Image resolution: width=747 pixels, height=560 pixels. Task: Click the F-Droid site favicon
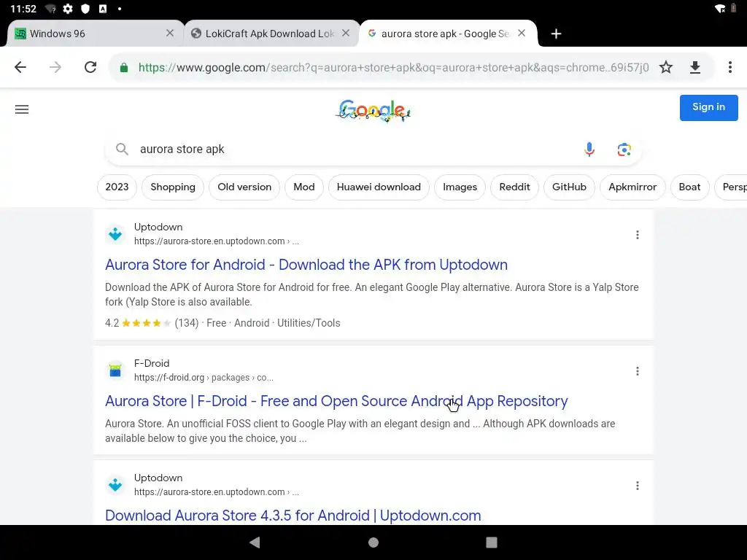(x=115, y=370)
